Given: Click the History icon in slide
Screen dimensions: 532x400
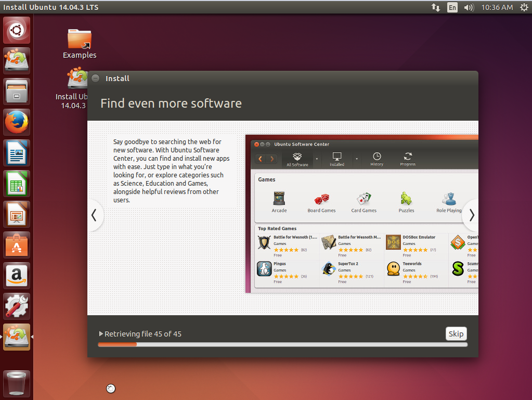Looking at the screenshot, I should (377, 160).
